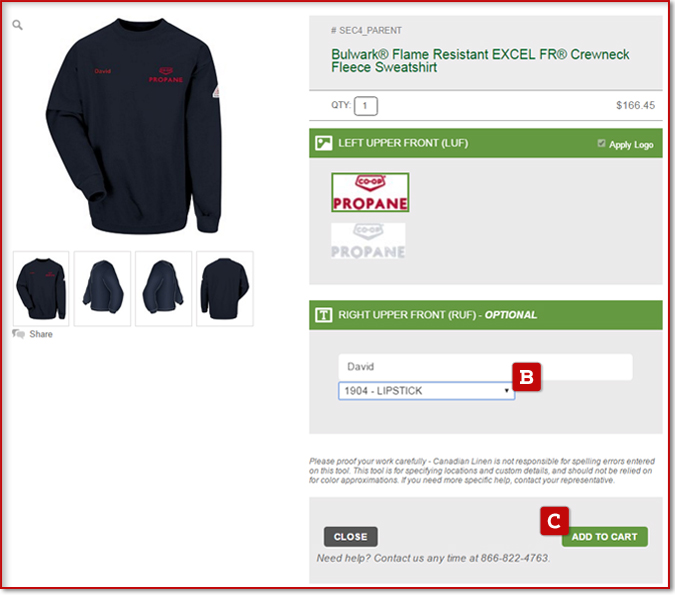Click the image icon in LUF header
Image resolution: width=675 pixels, height=595 pixels.
point(323,143)
